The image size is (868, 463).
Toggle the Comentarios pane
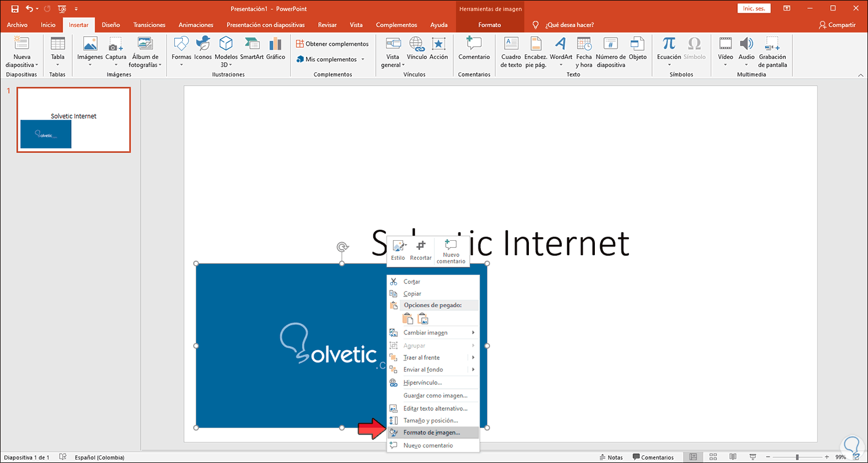click(x=653, y=457)
